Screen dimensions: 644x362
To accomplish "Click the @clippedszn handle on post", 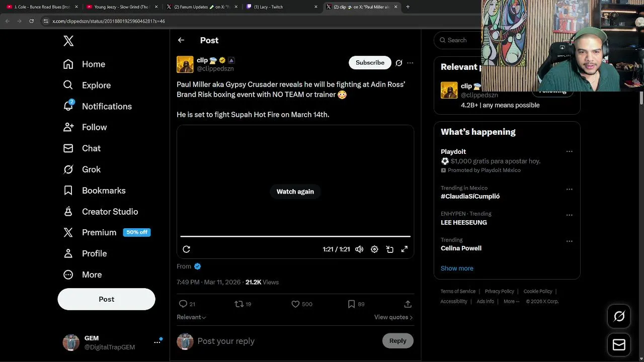I will (215, 69).
